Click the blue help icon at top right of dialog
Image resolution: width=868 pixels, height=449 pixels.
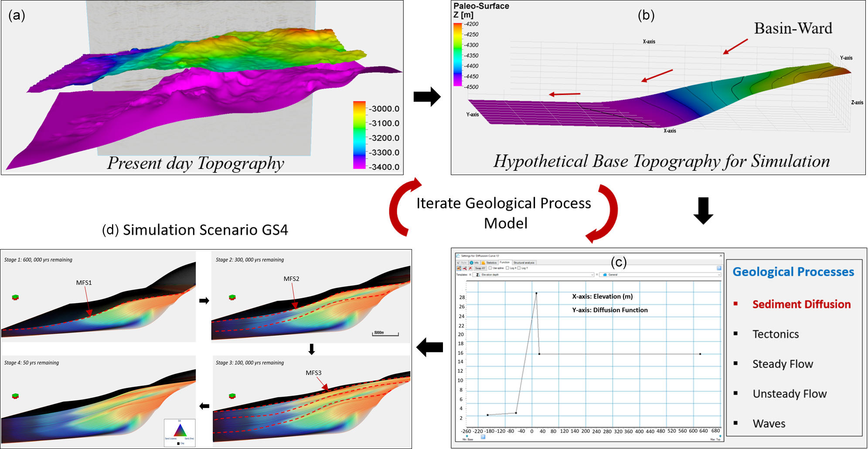[x=719, y=268]
